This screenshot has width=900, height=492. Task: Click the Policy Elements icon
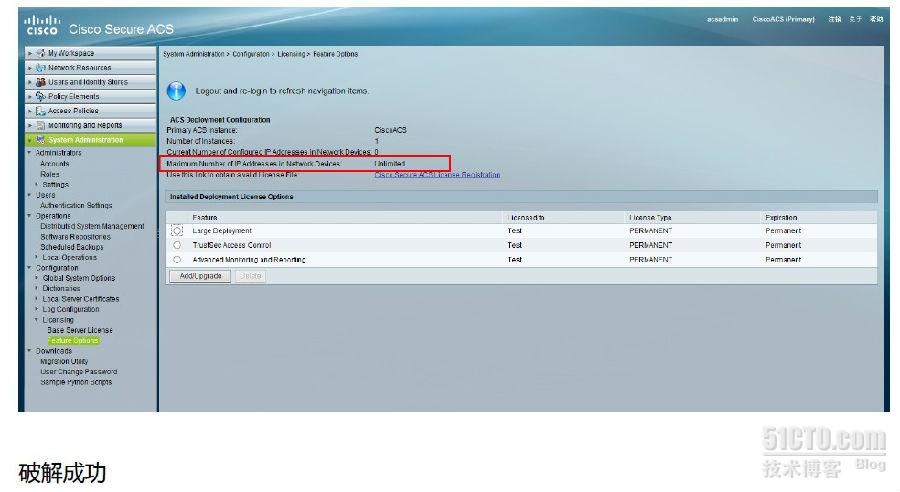[41, 96]
